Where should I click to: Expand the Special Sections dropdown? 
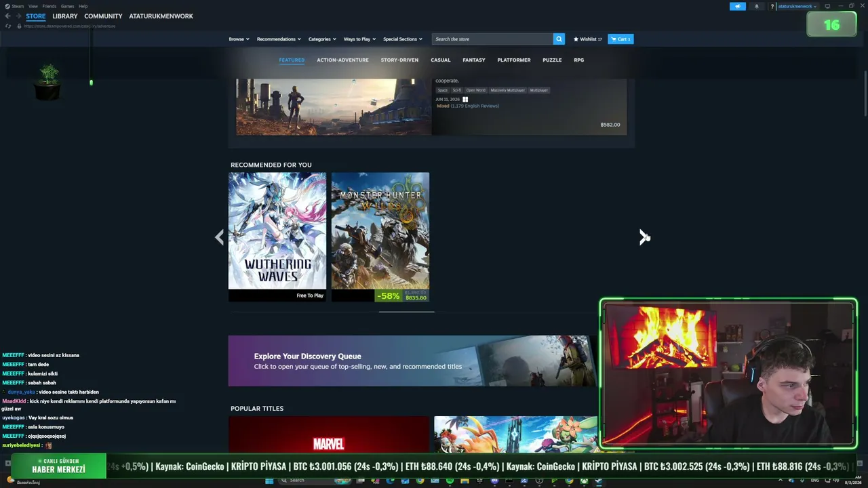(403, 39)
